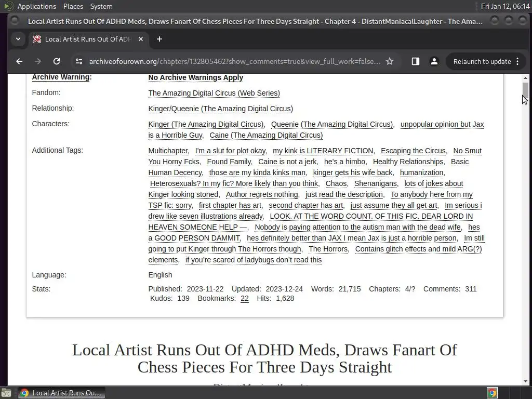Image resolution: width=532 pixels, height=399 pixels.
Task: Click the clock showing Fri Jan 12
Action: (505, 6)
